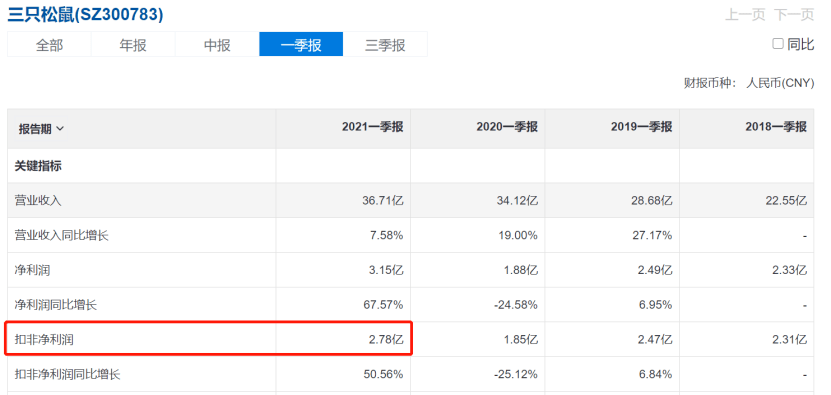Open the 三只松鼠(SZ300783) stock title link

[x=85, y=14]
